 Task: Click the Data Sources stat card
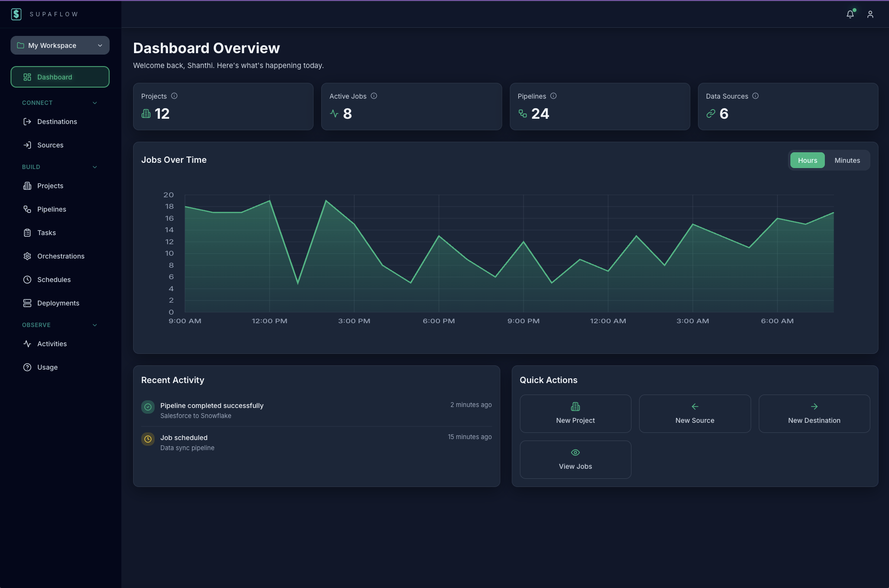pyautogui.click(x=788, y=106)
